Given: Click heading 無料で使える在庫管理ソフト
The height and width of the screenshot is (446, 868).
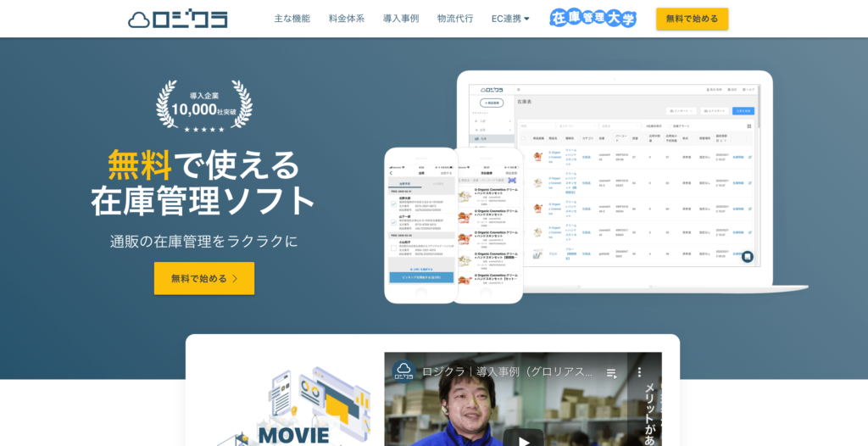Looking at the screenshot, I should click(x=203, y=183).
